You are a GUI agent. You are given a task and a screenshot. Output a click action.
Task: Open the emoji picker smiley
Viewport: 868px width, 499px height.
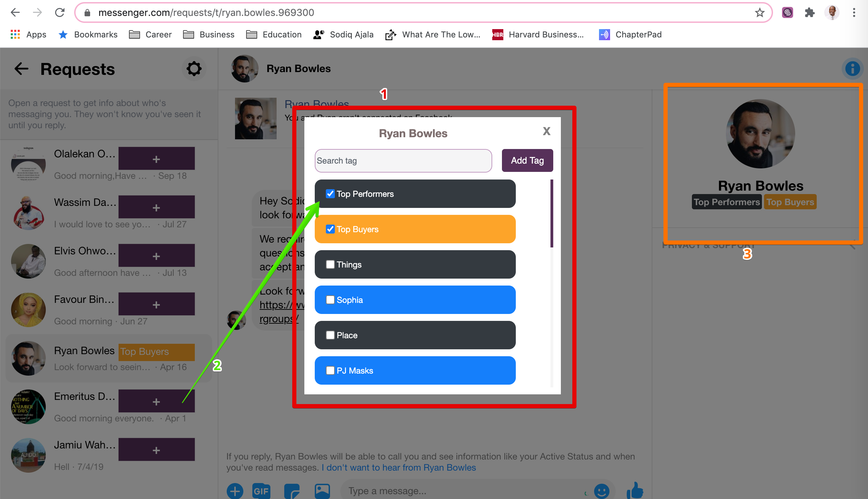[x=601, y=491]
